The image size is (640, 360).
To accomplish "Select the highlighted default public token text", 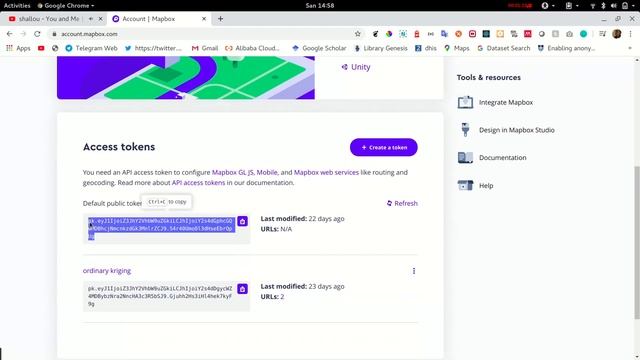I will 161,228.
